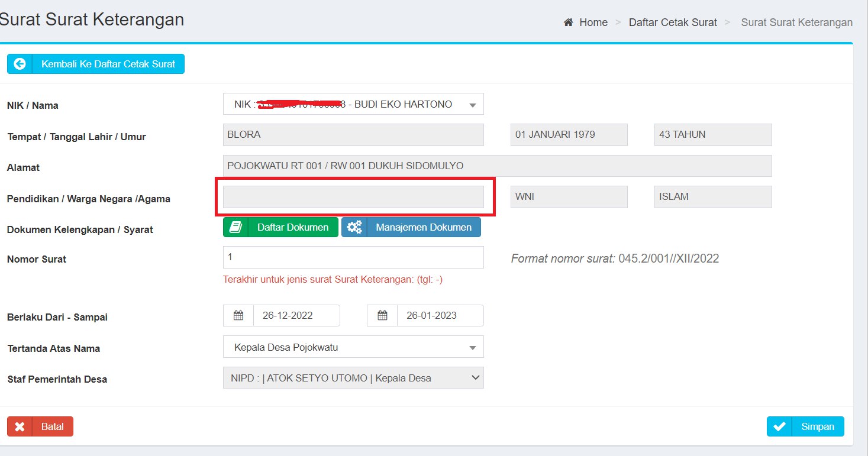868x456 pixels.
Task: Open the calendar icon for Sampai date
Action: click(382, 315)
